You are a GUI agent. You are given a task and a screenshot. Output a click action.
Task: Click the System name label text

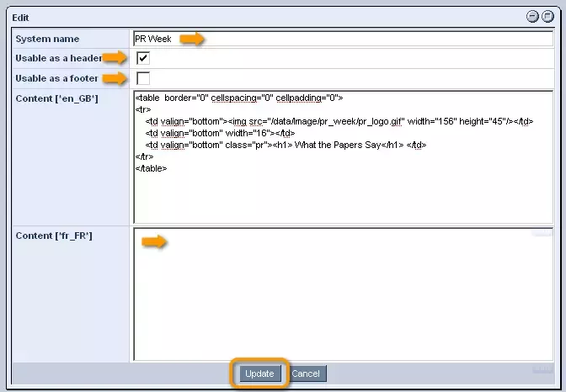(x=47, y=39)
